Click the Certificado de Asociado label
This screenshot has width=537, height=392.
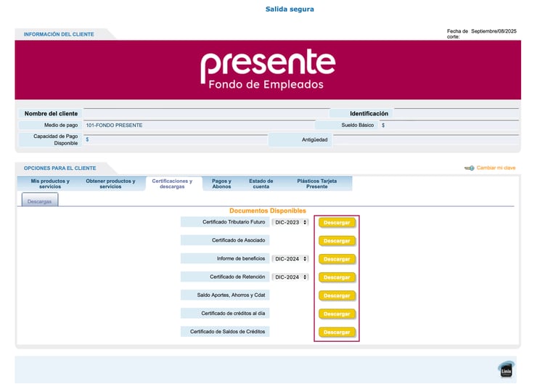pyautogui.click(x=225, y=240)
